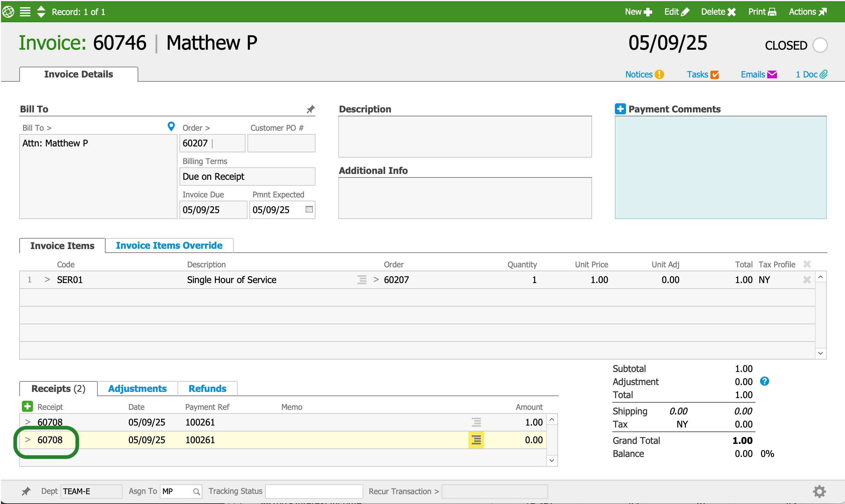This screenshot has width=845, height=504.
Task: Open the calendar picker for Pmnt Expected
Action: 309,209
